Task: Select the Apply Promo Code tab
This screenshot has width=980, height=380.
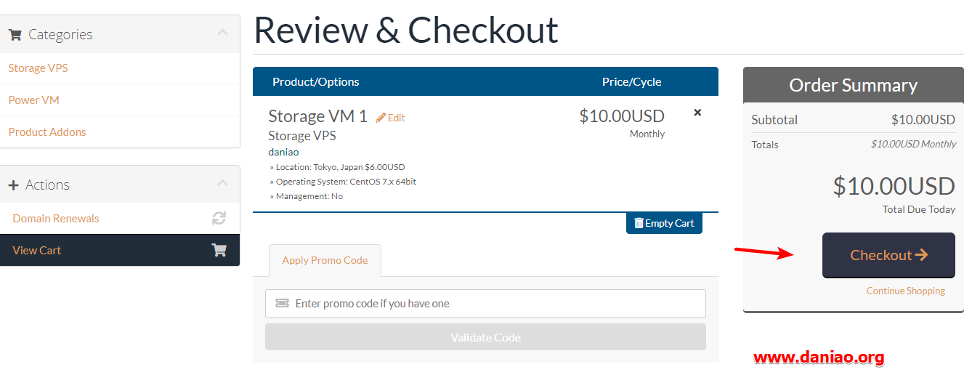Action: click(x=325, y=260)
